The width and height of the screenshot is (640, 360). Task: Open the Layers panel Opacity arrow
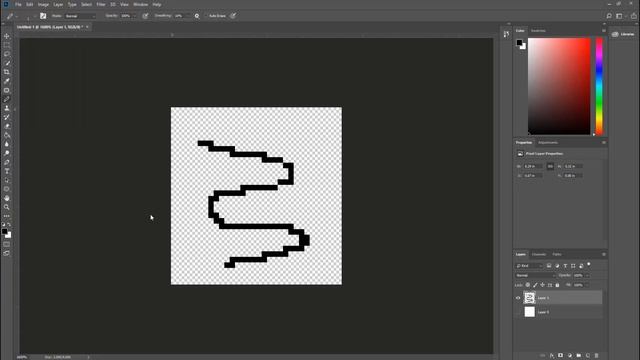587,276
